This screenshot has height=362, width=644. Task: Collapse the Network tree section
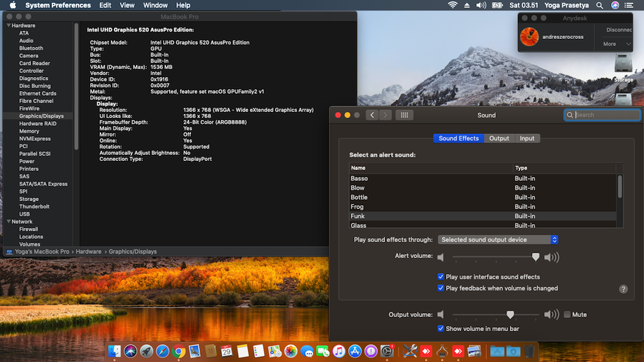[8, 221]
